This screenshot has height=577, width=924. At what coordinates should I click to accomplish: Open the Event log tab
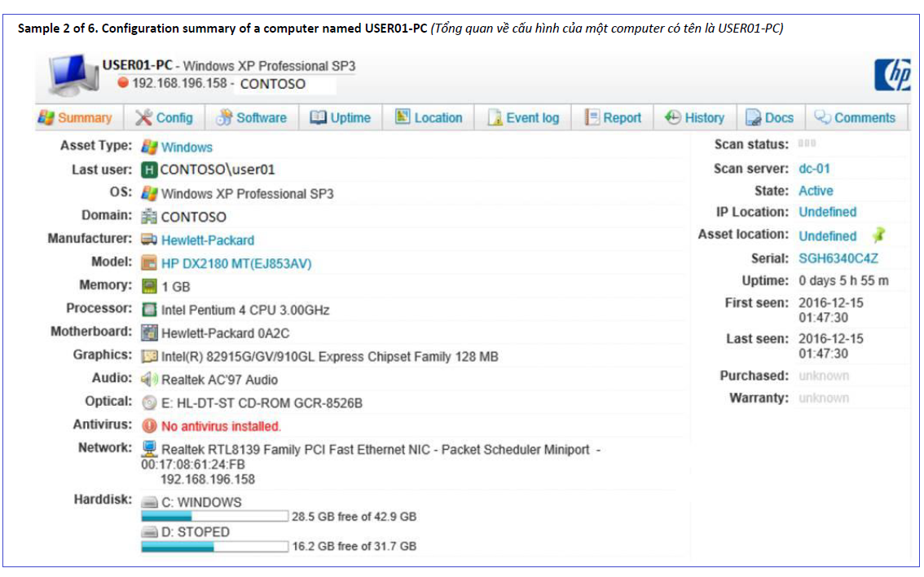click(x=523, y=118)
